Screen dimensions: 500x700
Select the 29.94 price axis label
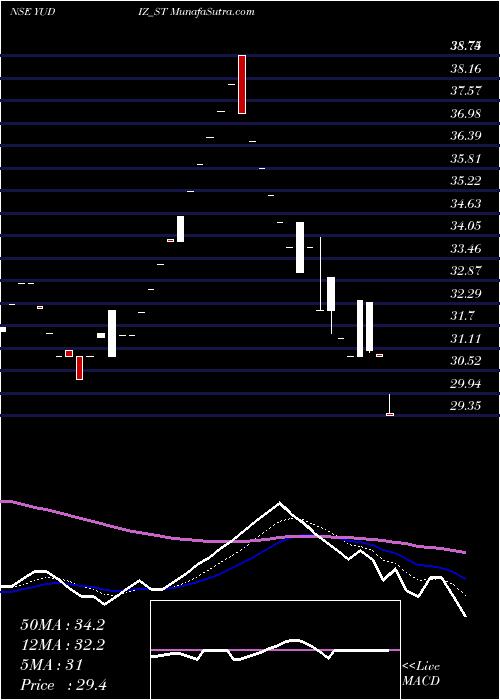(x=465, y=384)
